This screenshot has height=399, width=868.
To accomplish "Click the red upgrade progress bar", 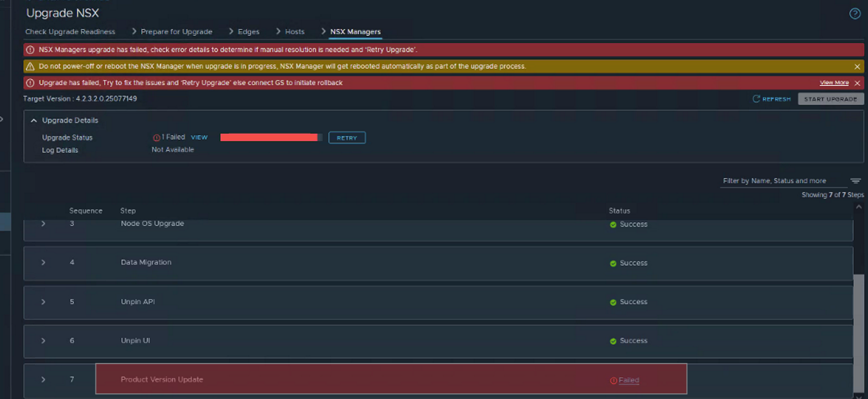I will (269, 138).
